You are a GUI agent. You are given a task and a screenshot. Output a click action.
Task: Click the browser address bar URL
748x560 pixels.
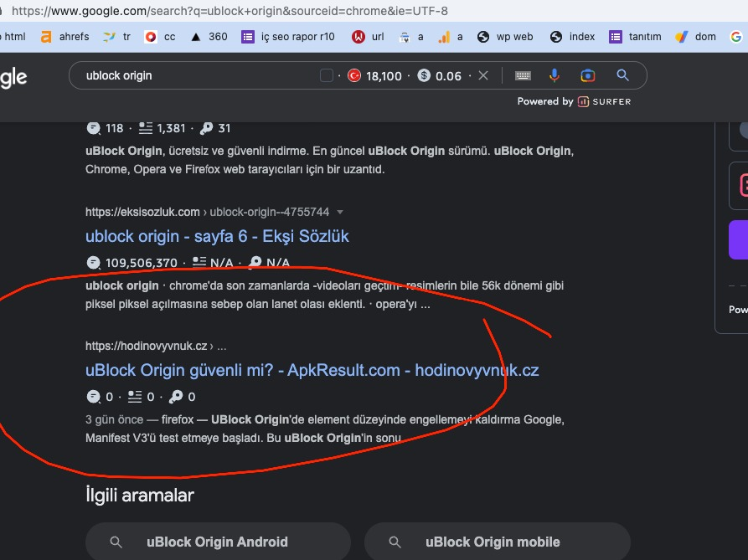click(x=230, y=11)
